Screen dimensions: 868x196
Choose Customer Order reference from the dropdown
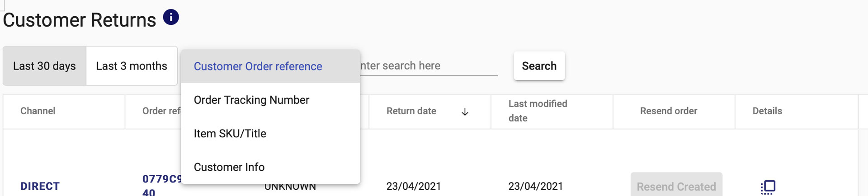[258, 66]
